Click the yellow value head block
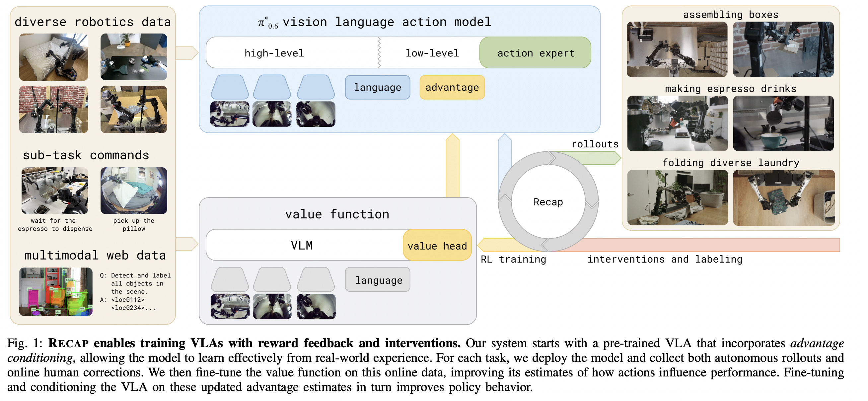Screen dimensions: 868x401 [437, 246]
